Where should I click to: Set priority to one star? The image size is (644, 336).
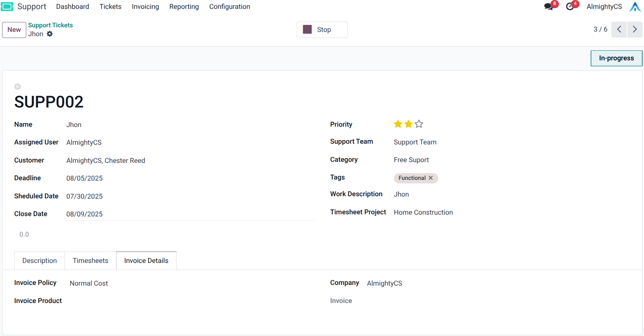(398, 124)
